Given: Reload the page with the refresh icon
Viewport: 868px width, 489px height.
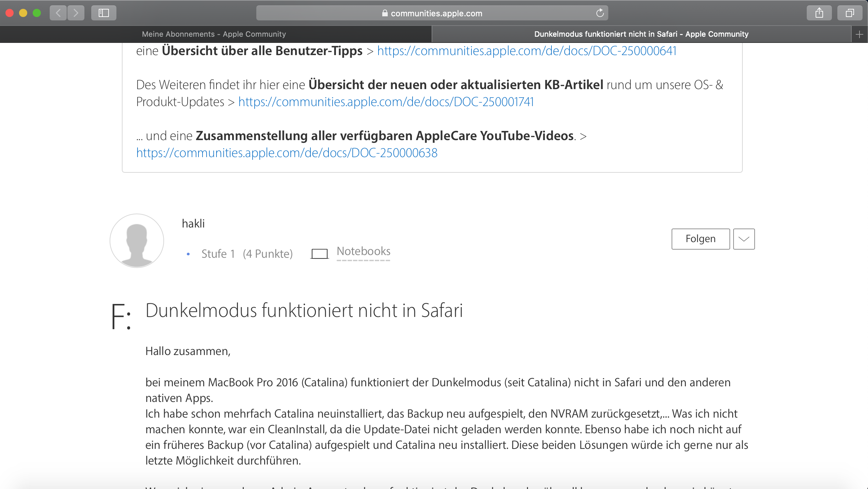Looking at the screenshot, I should (600, 13).
